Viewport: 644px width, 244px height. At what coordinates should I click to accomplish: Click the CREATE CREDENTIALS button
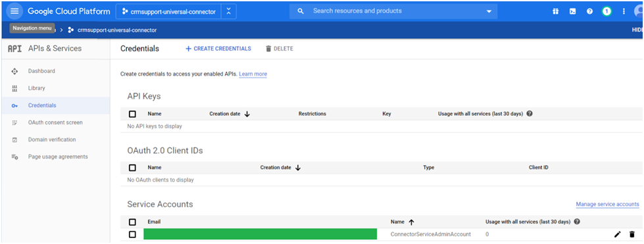[218, 49]
